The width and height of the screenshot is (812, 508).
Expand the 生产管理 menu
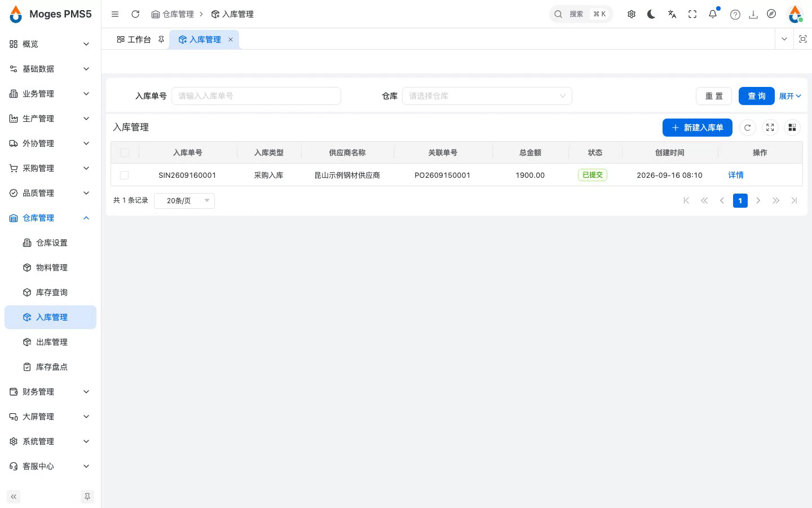coord(50,119)
